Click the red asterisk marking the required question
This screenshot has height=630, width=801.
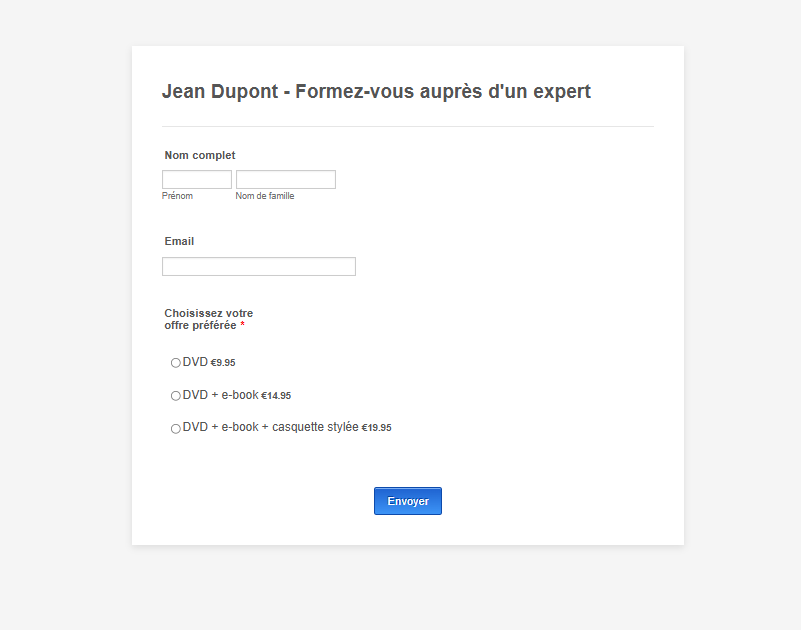coord(240,325)
